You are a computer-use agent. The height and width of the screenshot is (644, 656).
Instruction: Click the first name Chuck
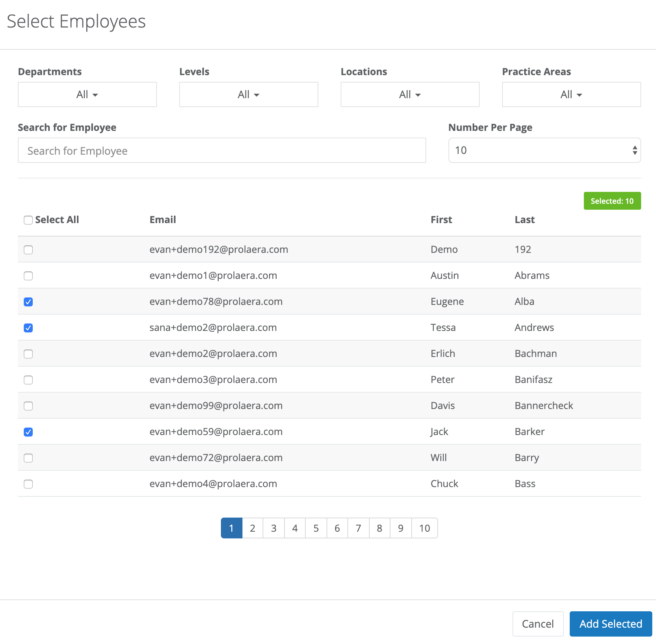point(444,484)
